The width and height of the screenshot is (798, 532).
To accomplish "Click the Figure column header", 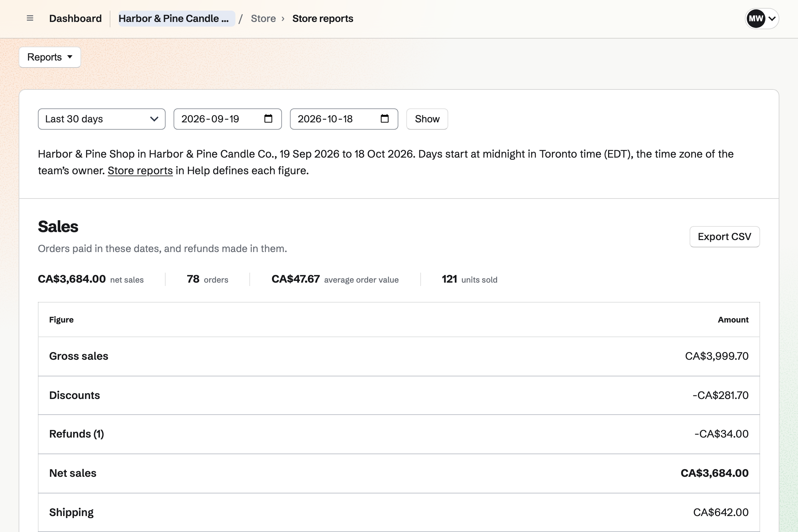I will pos(62,320).
